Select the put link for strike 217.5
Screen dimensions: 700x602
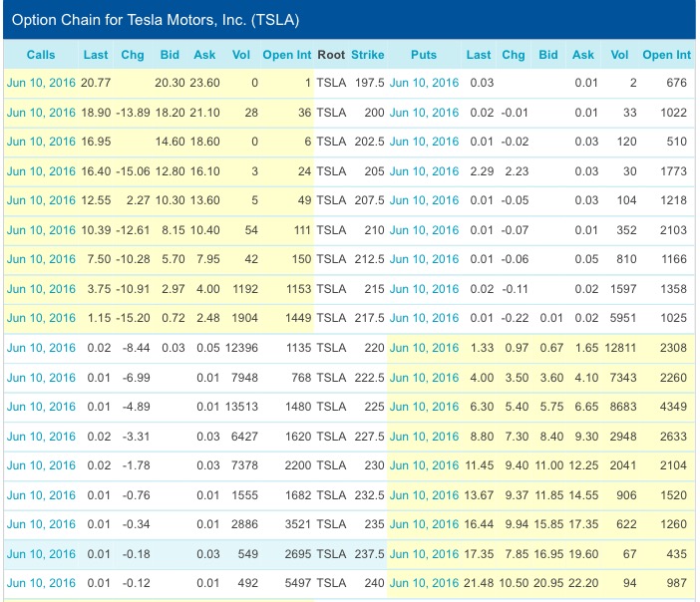click(425, 318)
